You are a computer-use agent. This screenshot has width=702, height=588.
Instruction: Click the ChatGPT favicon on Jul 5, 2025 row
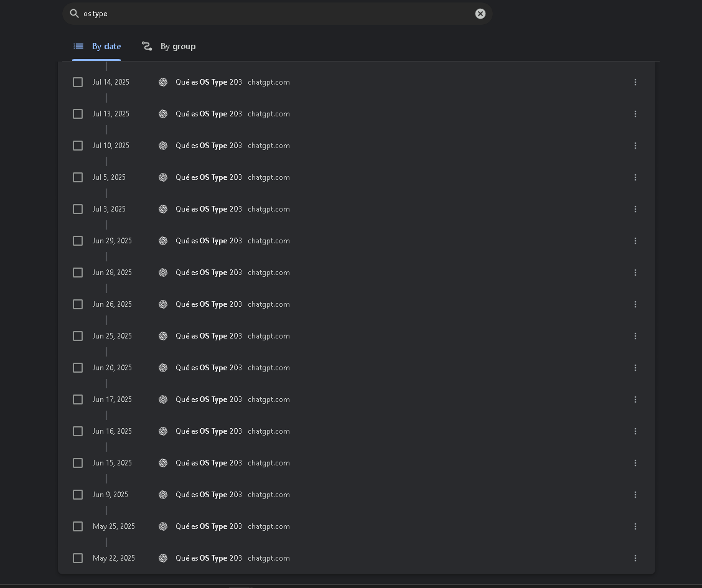click(x=163, y=178)
